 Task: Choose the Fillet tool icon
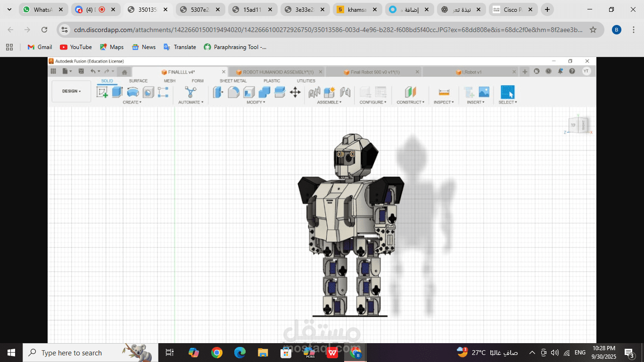pyautogui.click(x=233, y=92)
